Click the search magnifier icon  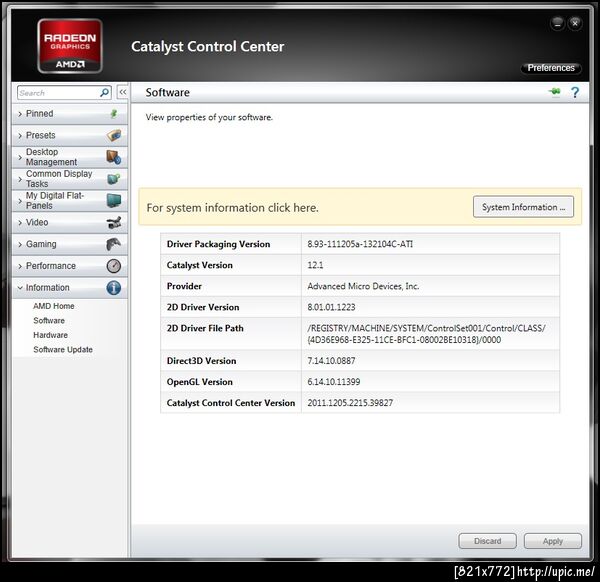point(104,93)
